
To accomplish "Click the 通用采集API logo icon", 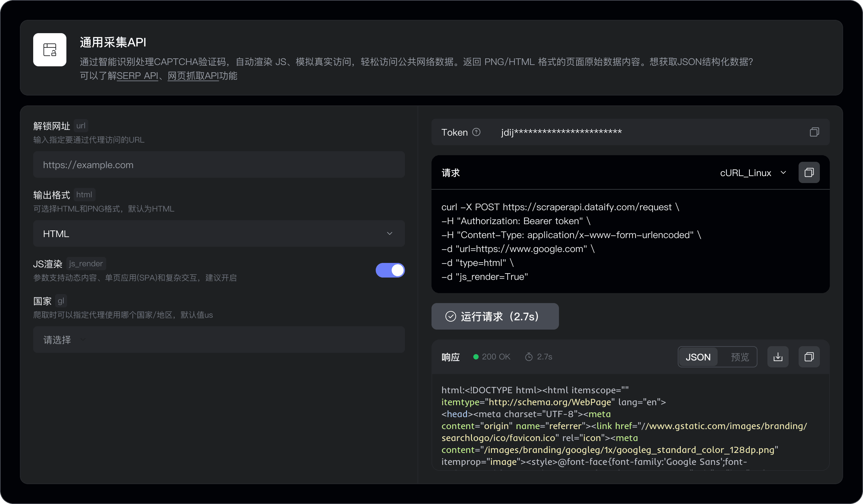I will click(49, 50).
